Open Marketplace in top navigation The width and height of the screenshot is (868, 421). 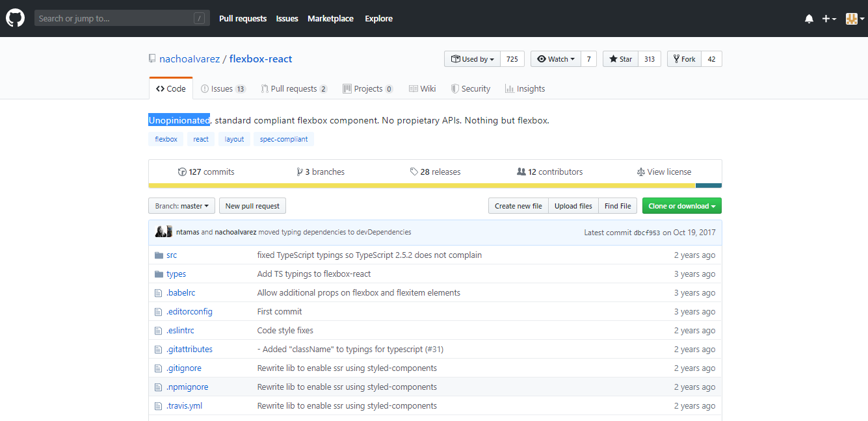pyautogui.click(x=330, y=19)
